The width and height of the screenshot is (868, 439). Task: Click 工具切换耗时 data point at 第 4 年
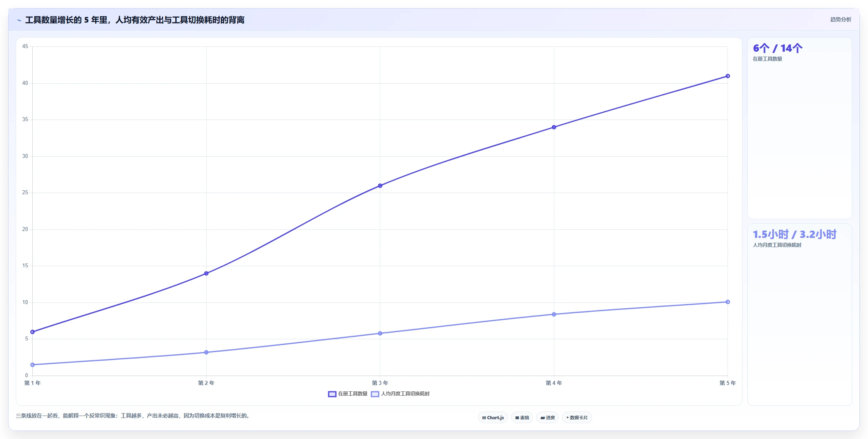click(554, 314)
